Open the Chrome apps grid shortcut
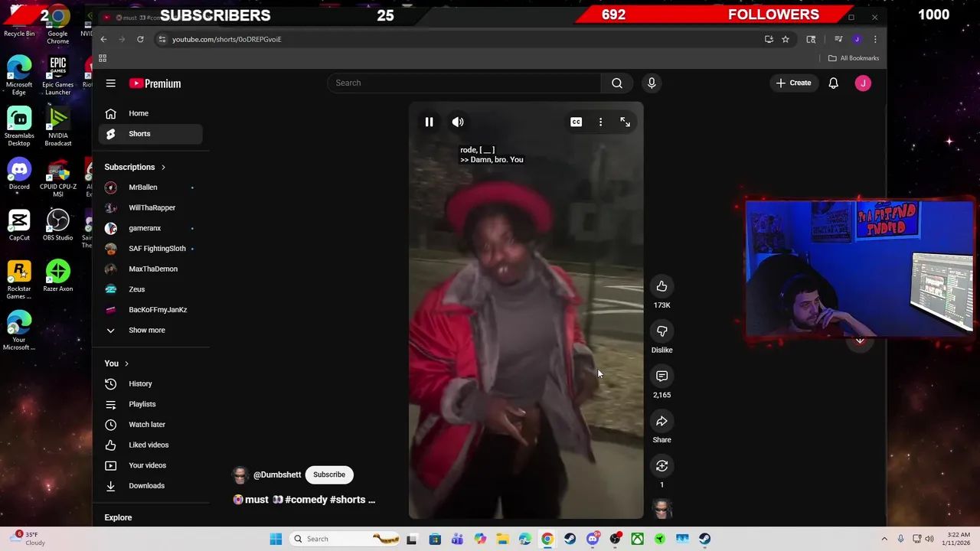 103,58
